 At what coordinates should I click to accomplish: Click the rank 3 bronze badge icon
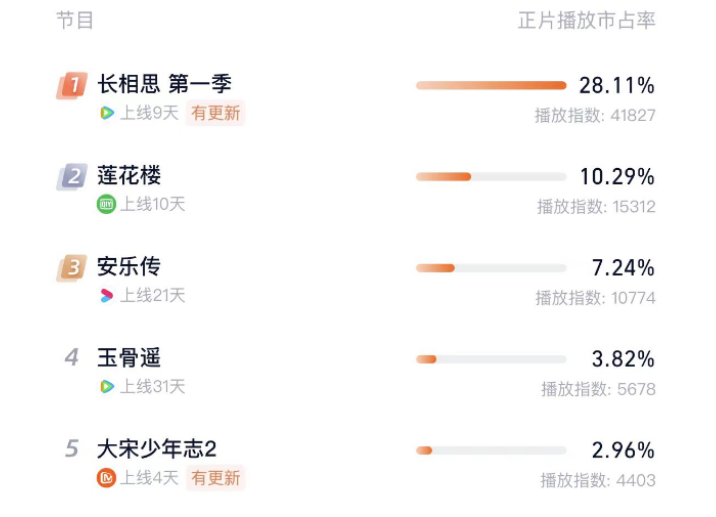pyautogui.click(x=72, y=268)
